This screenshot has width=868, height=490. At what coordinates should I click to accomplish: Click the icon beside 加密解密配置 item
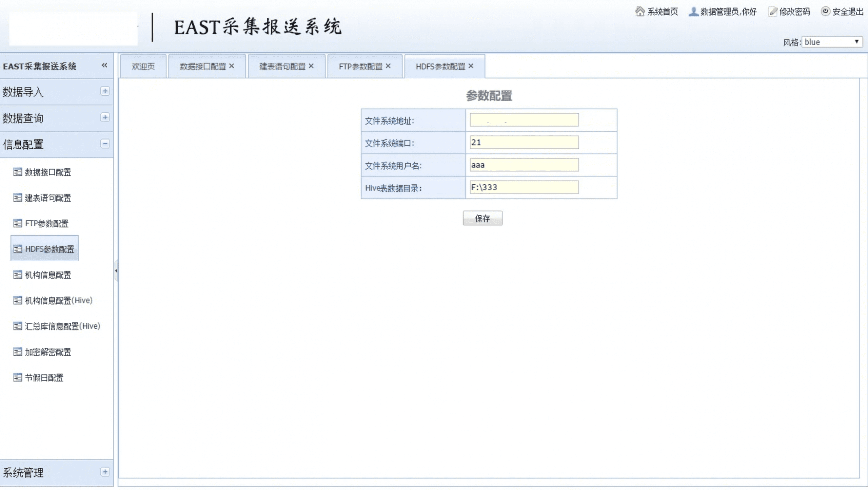point(17,352)
